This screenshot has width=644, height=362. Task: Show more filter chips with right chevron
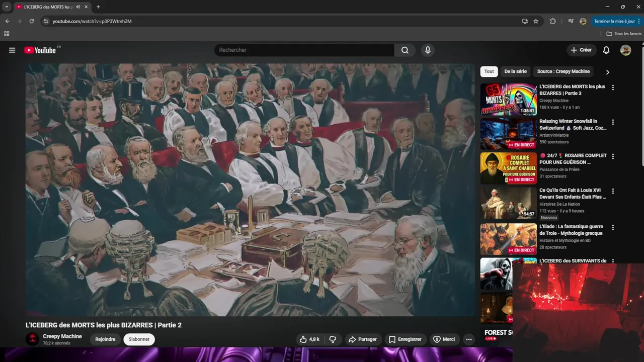(x=607, y=72)
